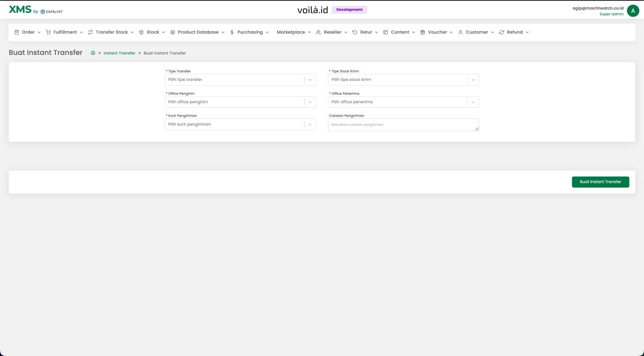This screenshot has height=356, width=644.
Task: Open the Office Pengirim dropdown
Action: 240,102
